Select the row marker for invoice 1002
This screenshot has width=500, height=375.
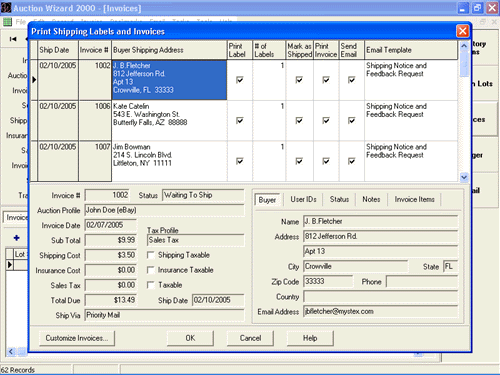coord(34,80)
